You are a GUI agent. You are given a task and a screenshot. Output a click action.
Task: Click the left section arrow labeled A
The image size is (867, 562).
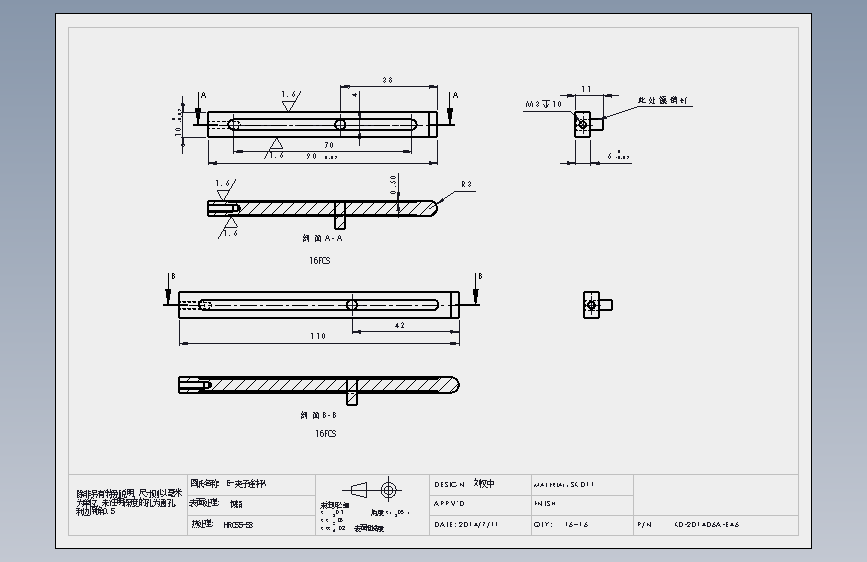click(199, 109)
